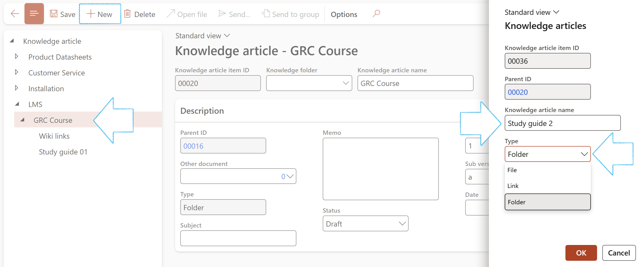
Task: Open dialog Parent ID link 00020
Action: point(517,92)
